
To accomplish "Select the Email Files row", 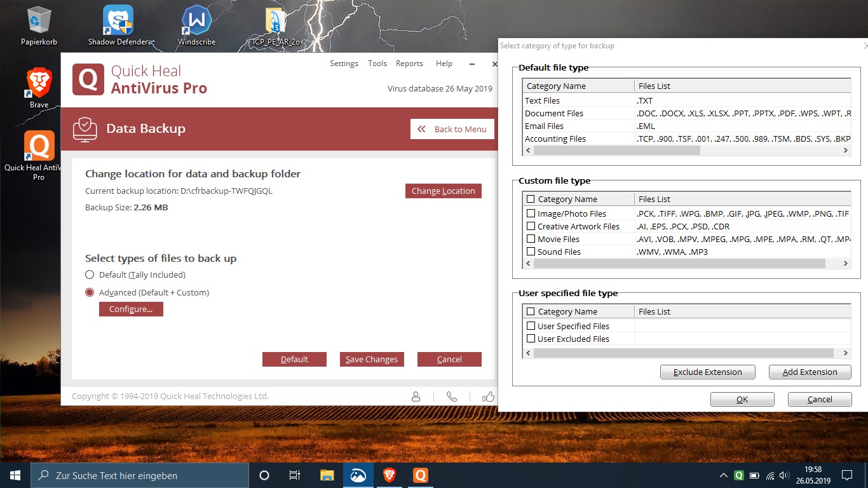I will point(686,126).
